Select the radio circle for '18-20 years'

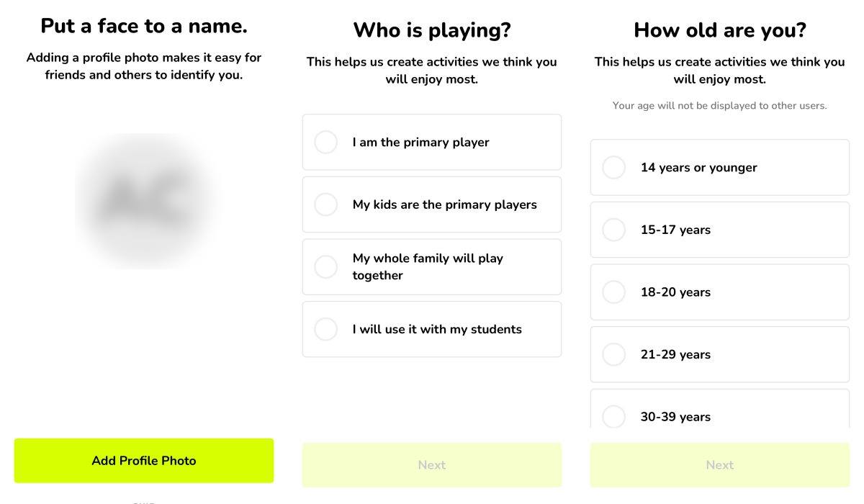click(614, 292)
